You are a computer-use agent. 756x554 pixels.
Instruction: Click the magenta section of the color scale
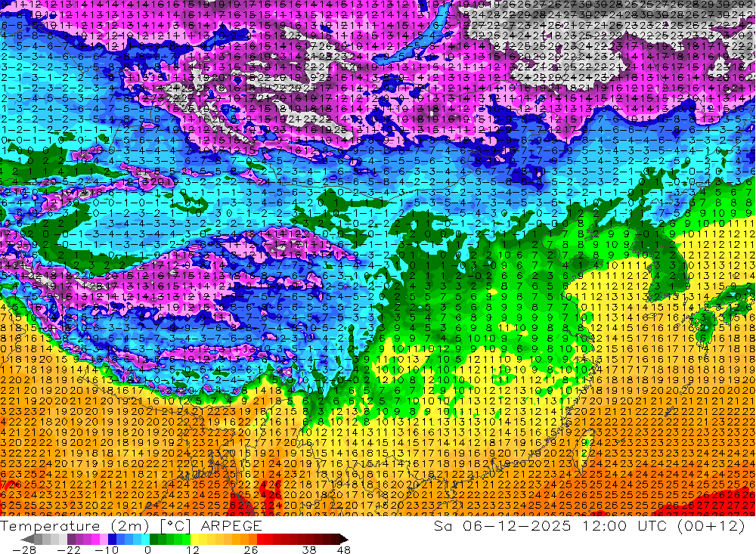coord(95,539)
